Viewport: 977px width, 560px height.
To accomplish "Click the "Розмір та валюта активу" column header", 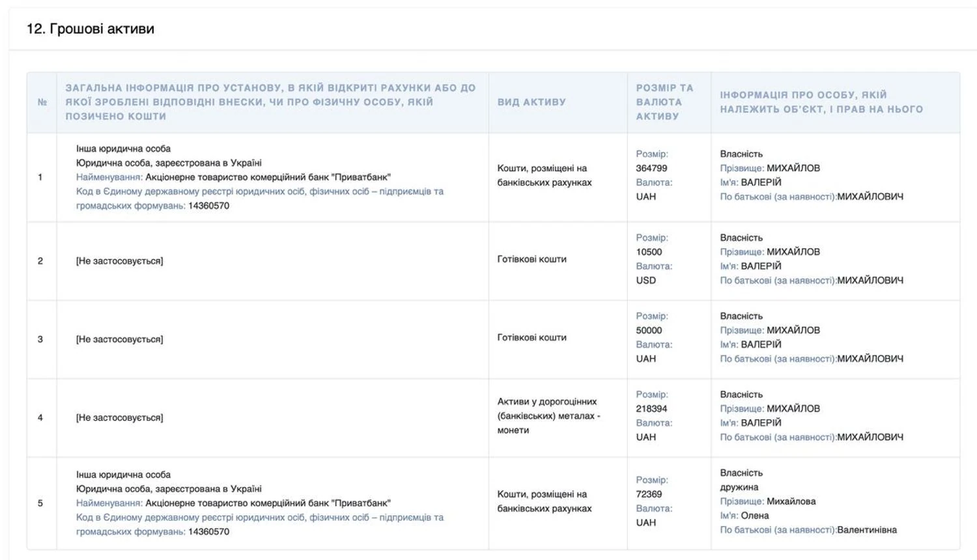I will pos(664,102).
